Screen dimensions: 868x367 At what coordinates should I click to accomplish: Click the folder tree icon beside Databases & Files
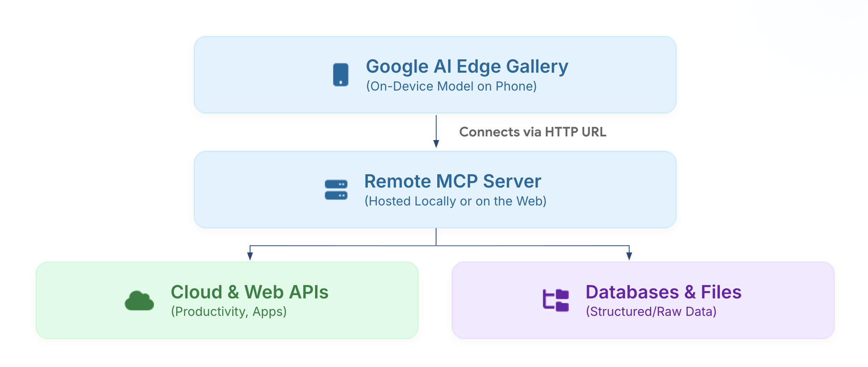pyautogui.click(x=556, y=300)
